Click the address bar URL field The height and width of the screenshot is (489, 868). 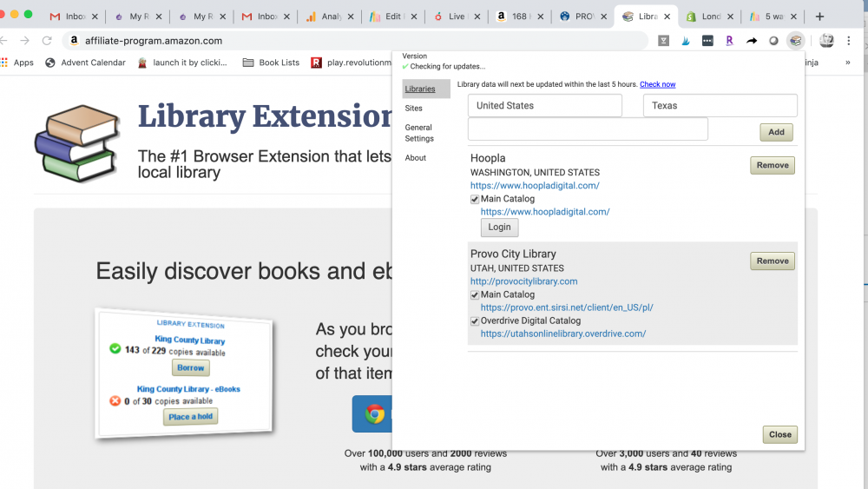[x=354, y=41]
